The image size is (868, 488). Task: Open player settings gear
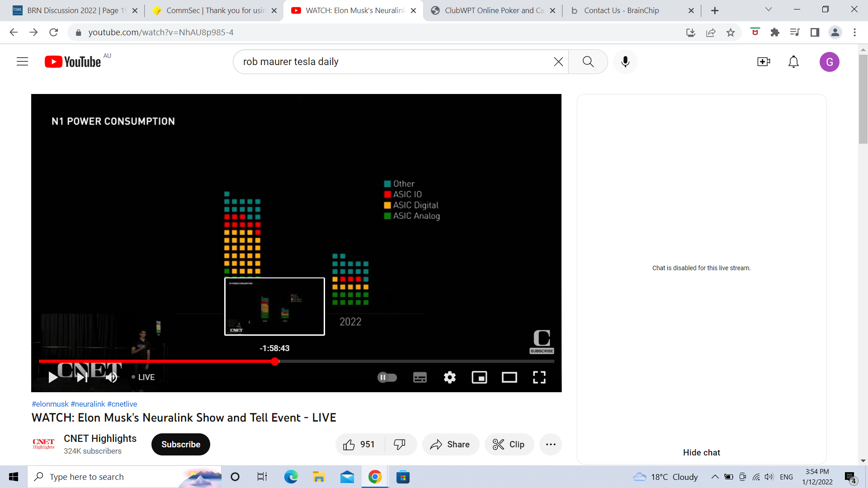pyautogui.click(x=449, y=377)
